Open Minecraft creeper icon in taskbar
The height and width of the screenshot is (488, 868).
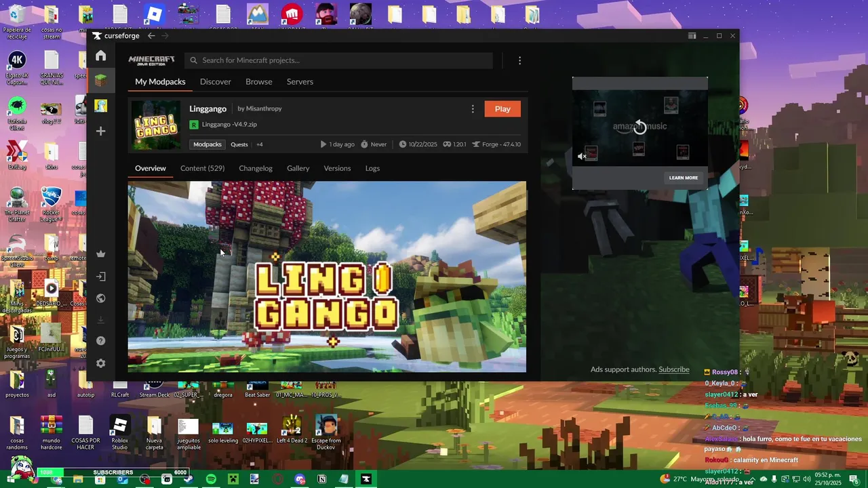click(233, 479)
